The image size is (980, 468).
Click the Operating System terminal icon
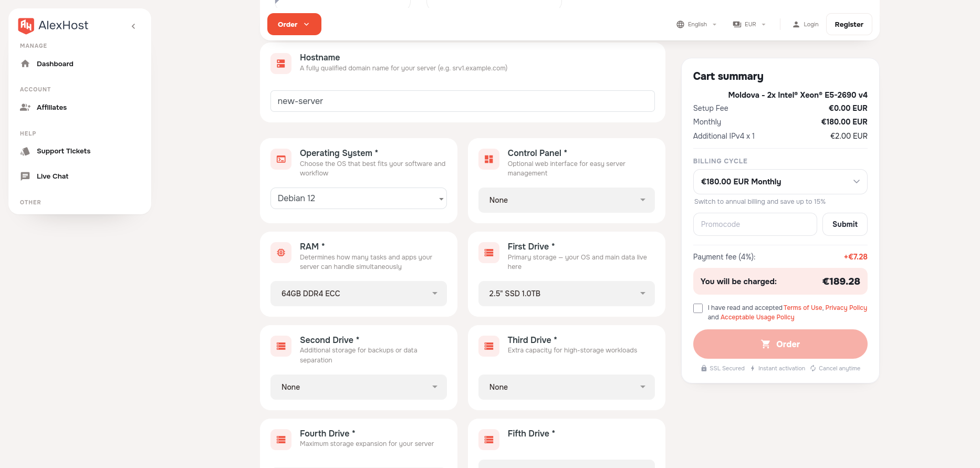(281, 159)
